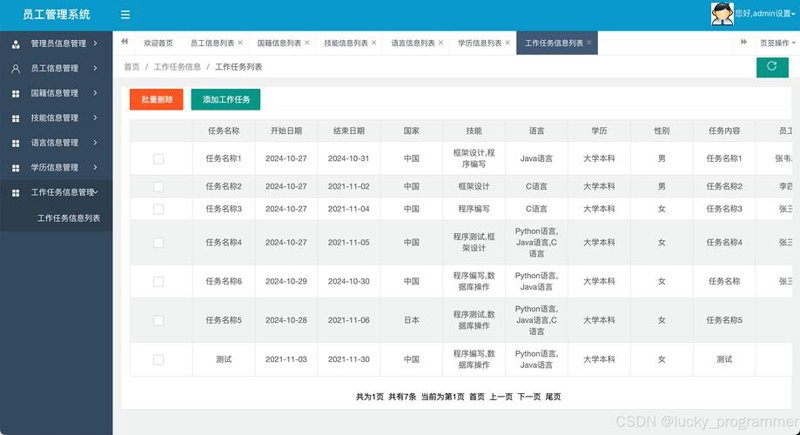Screen dimensions: 800x435
Task: Click the 国籍信息管理 grid icon
Action: [x=16, y=93]
